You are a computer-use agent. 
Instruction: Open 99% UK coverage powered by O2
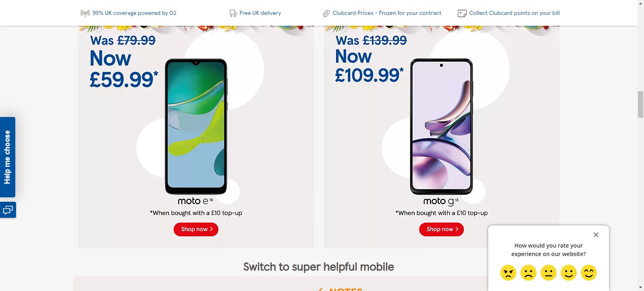tap(134, 13)
